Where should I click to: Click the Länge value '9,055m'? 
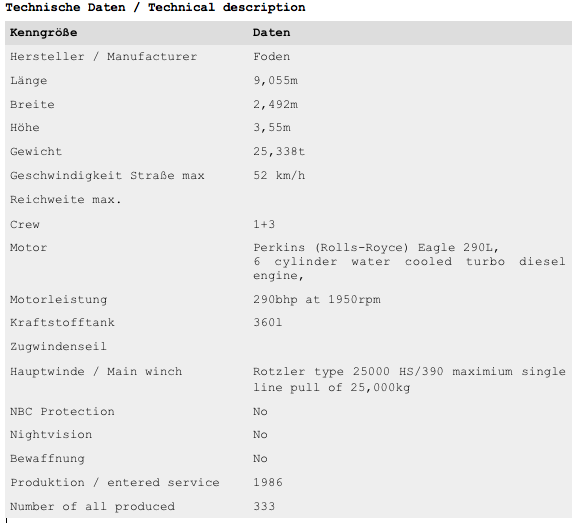pos(275,81)
